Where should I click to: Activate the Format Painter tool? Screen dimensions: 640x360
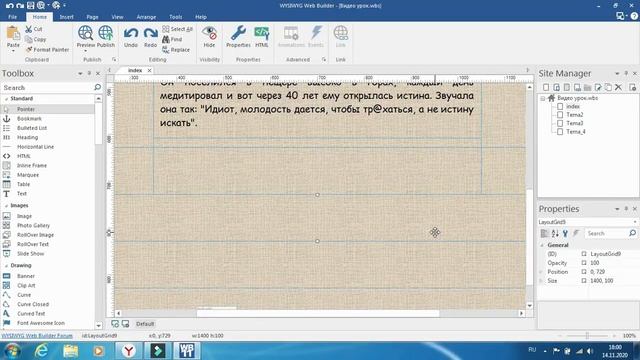(47, 49)
